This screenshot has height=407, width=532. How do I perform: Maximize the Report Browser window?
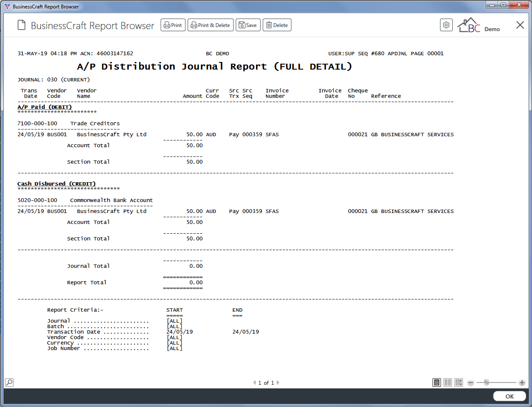(503, 5)
